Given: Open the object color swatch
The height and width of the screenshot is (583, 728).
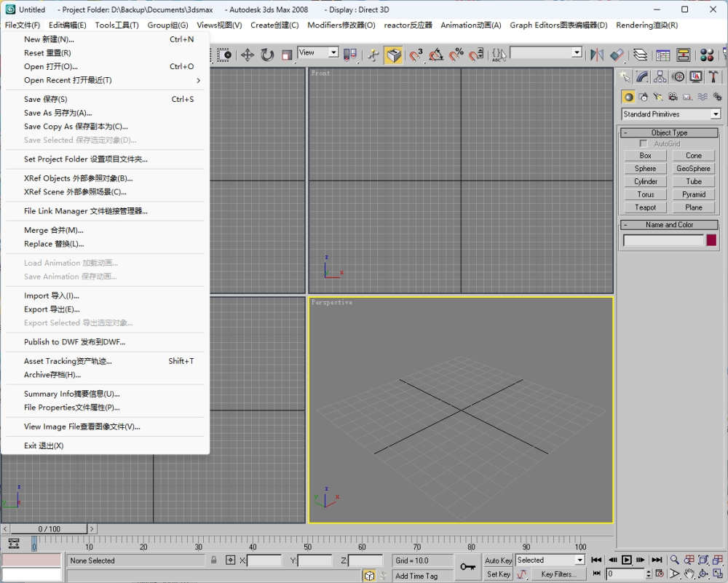Looking at the screenshot, I should [x=711, y=240].
